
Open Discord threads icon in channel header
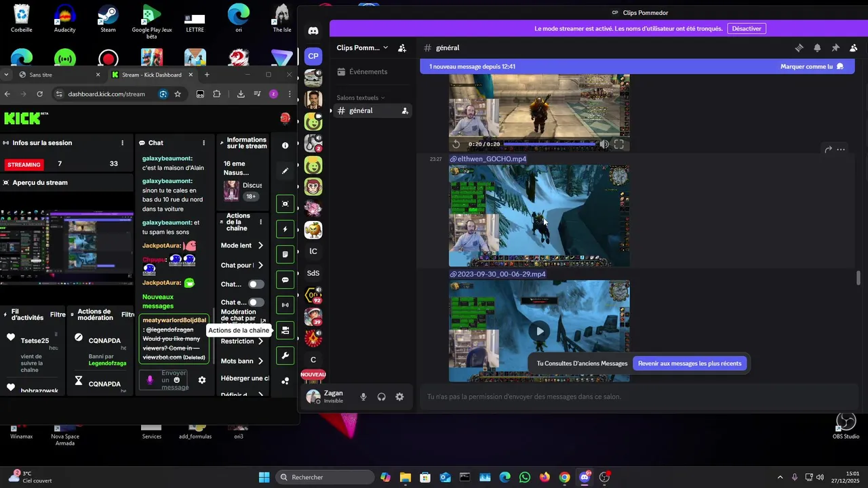pyautogui.click(x=799, y=48)
